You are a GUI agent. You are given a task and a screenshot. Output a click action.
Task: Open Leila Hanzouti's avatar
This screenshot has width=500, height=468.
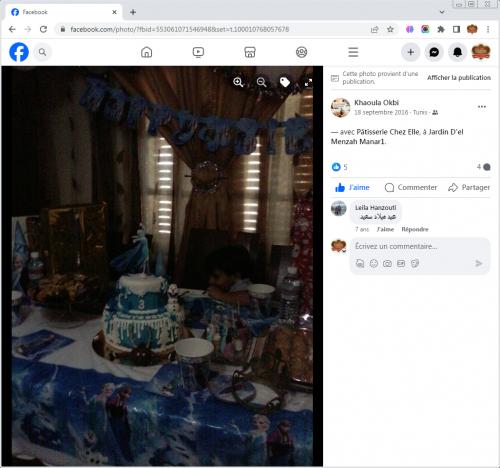pyautogui.click(x=339, y=208)
